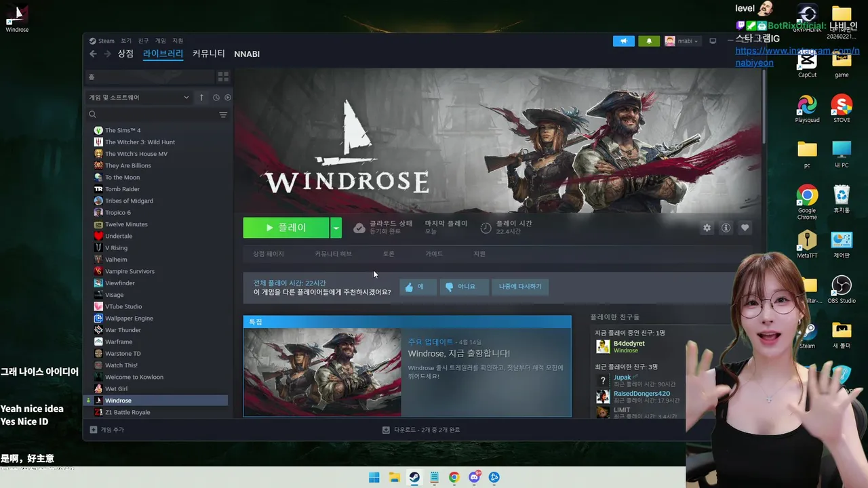This screenshot has width=868, height=488.
Task: Open File Explorer on the taskbar
Action: pyautogui.click(x=394, y=477)
